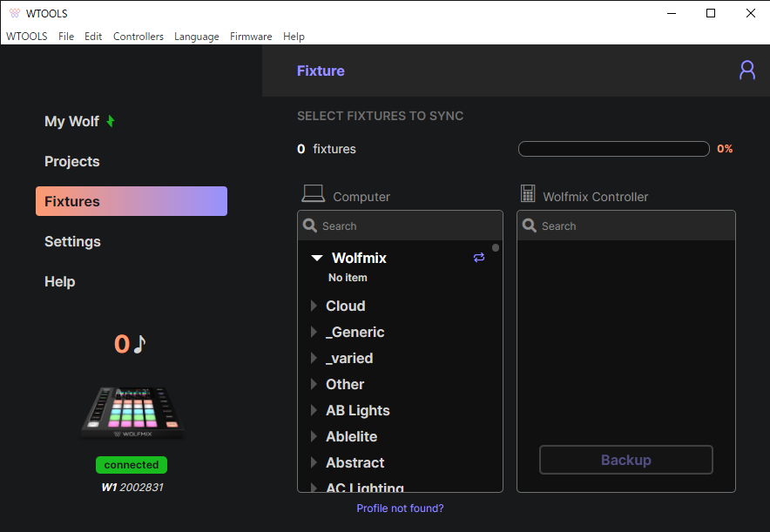
Task: Expand the Cloud fixture group
Action: (314, 306)
